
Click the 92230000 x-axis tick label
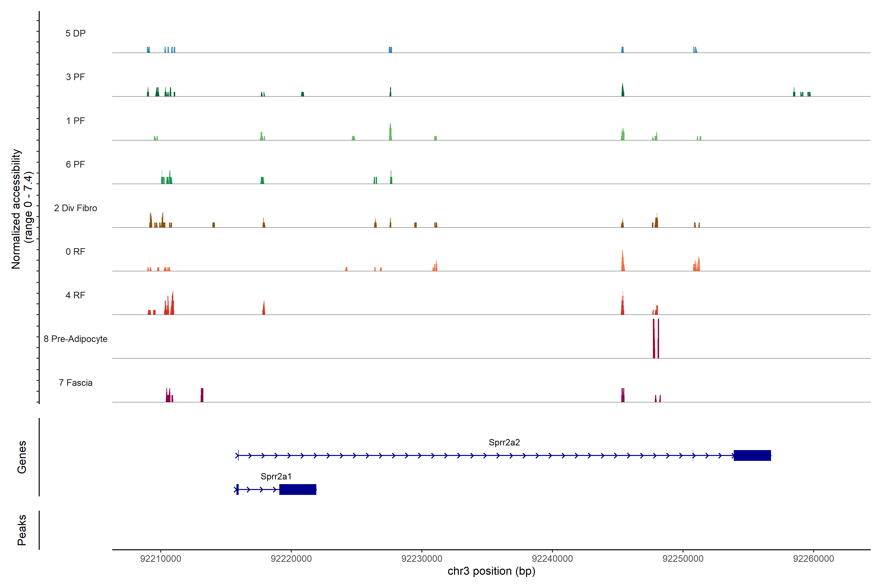(x=421, y=559)
